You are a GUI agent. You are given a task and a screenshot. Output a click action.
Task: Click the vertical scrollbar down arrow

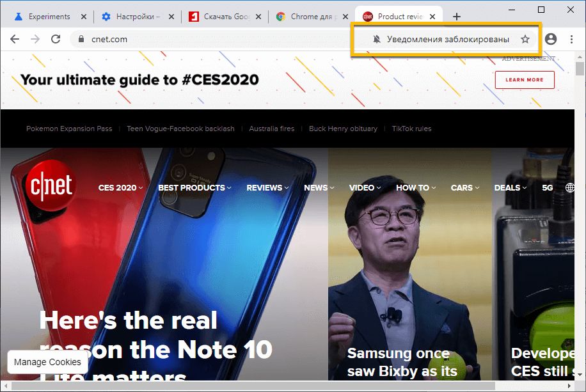pyautogui.click(x=580, y=375)
